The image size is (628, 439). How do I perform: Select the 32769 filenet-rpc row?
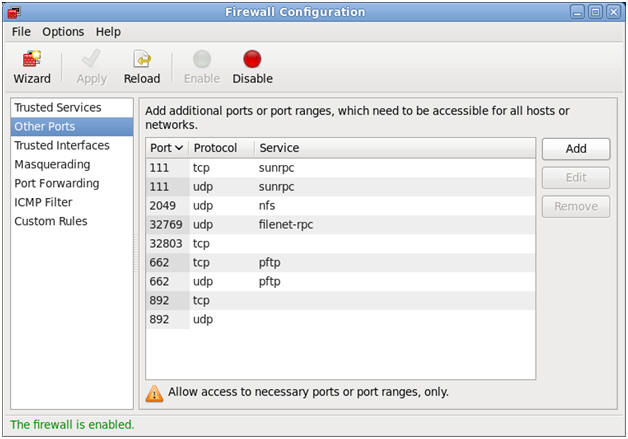[340, 224]
